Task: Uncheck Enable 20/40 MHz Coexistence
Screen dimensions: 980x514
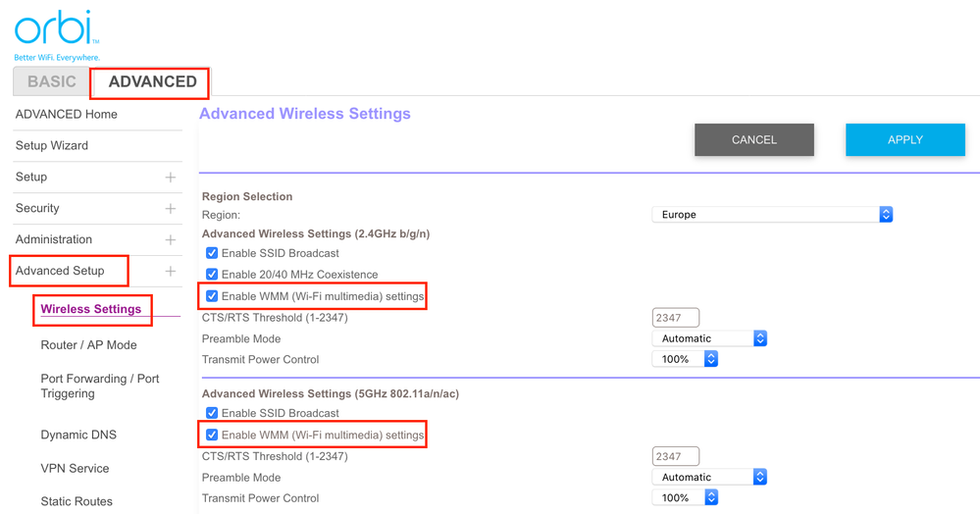Action: (212, 275)
